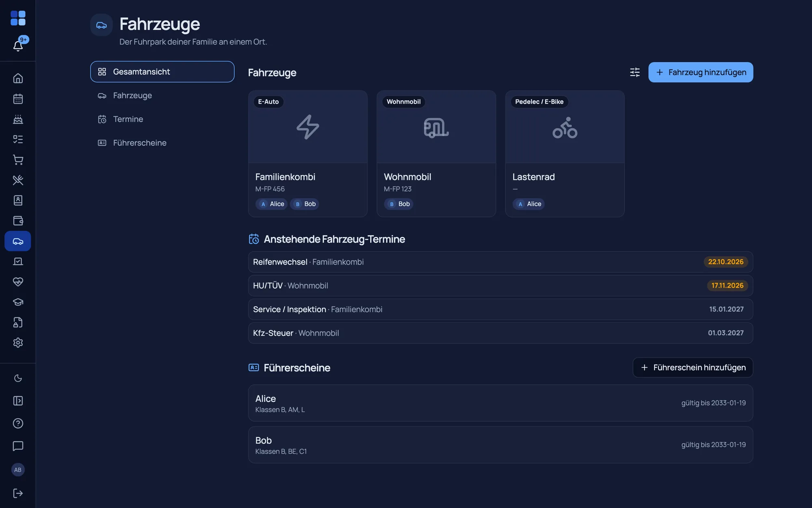The image size is (812, 508).
Task: Open help question mark icon
Action: click(x=18, y=423)
